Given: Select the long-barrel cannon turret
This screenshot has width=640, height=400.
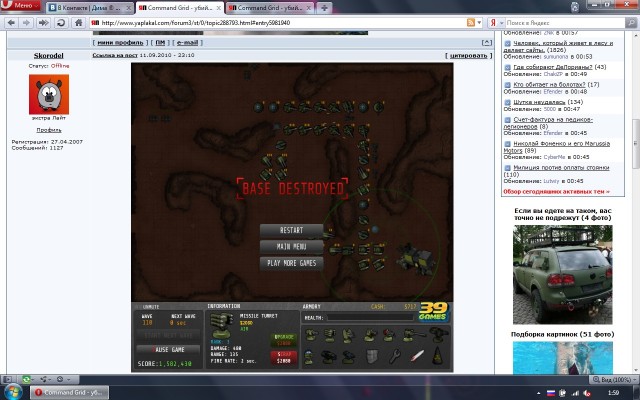Looking at the screenshot, I should (x=413, y=336).
